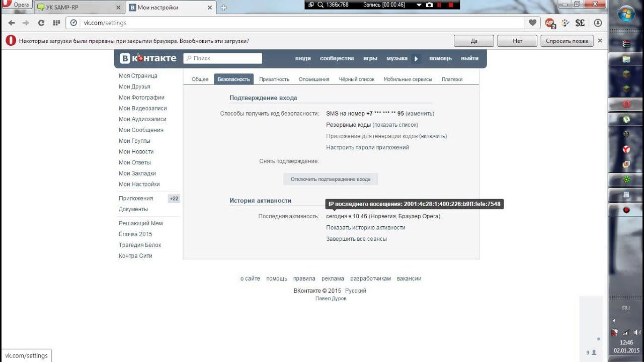Click the VK search field
Viewport: 644px width, 362px height.
(x=222, y=58)
